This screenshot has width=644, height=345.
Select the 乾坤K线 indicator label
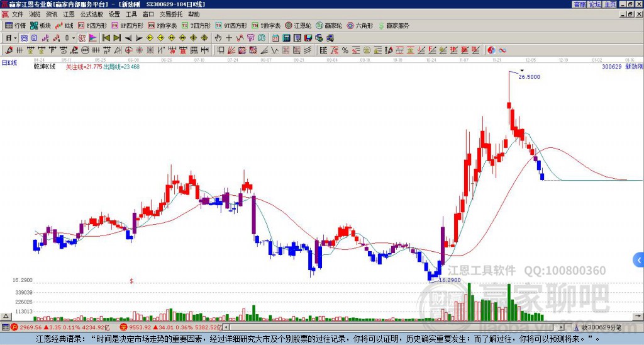click(x=45, y=67)
